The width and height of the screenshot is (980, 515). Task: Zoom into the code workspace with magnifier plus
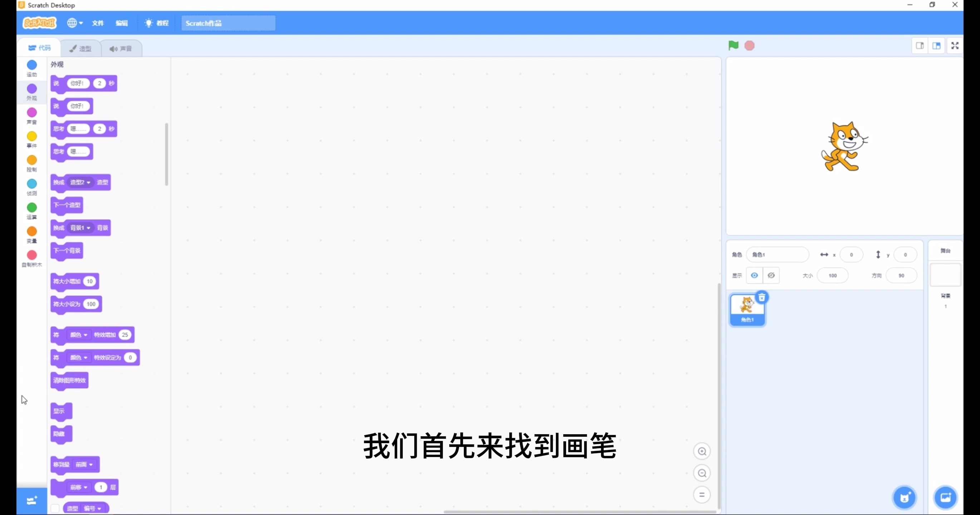[x=702, y=451]
